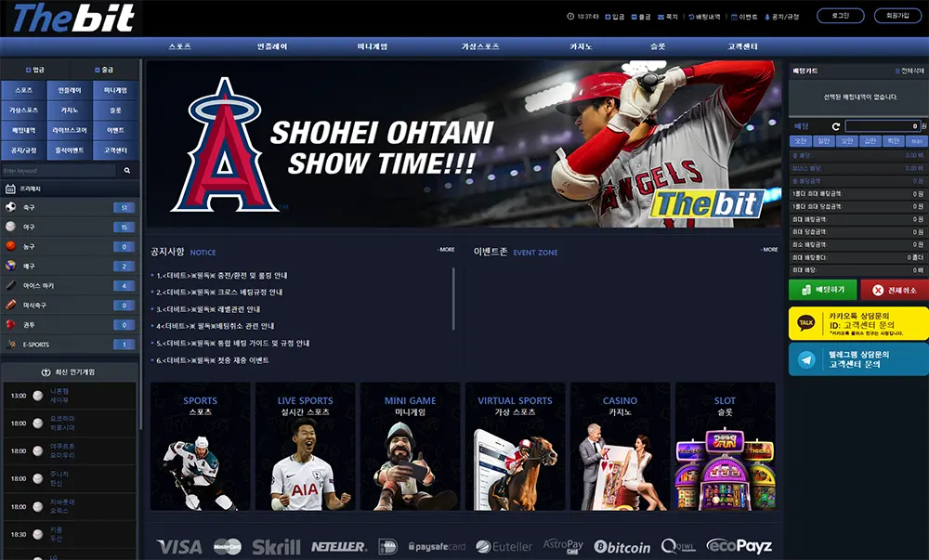Click the 이벤트 calendar icon in header
929x560 pixels.
(734, 17)
